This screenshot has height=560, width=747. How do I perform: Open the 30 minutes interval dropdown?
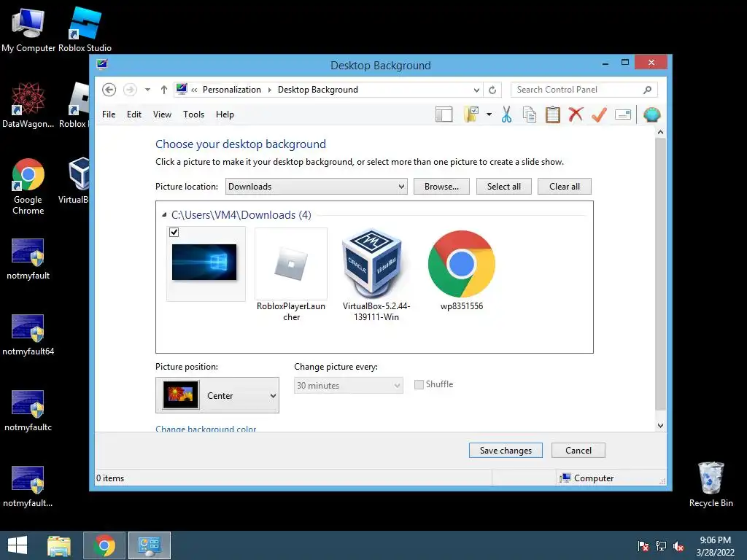pyautogui.click(x=348, y=386)
